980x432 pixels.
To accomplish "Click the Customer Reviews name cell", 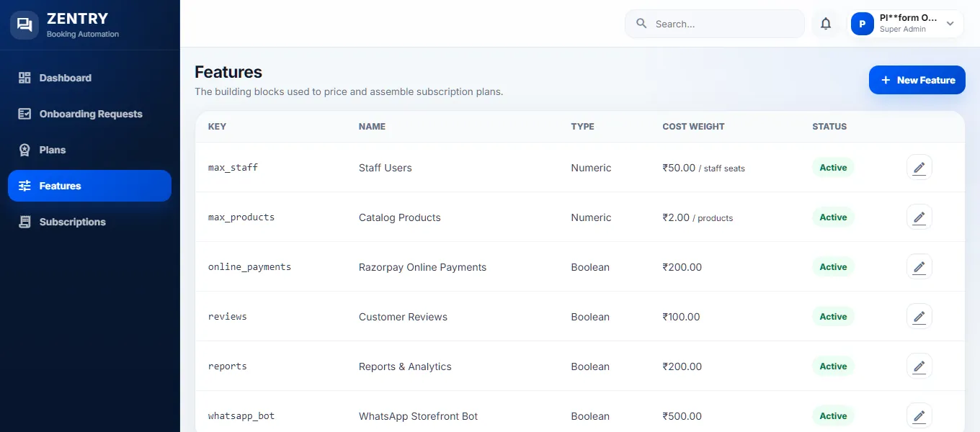I will 403,317.
